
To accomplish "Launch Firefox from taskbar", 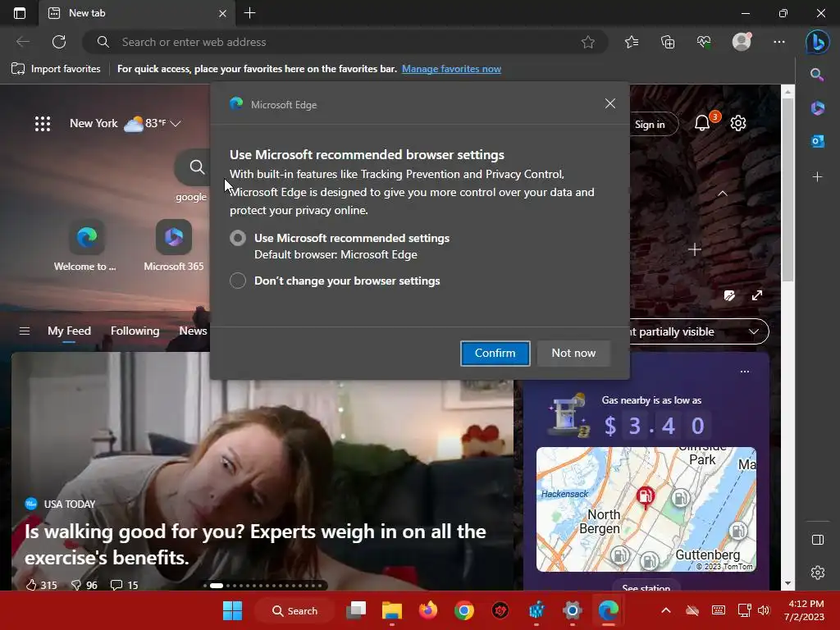I will 428,610.
